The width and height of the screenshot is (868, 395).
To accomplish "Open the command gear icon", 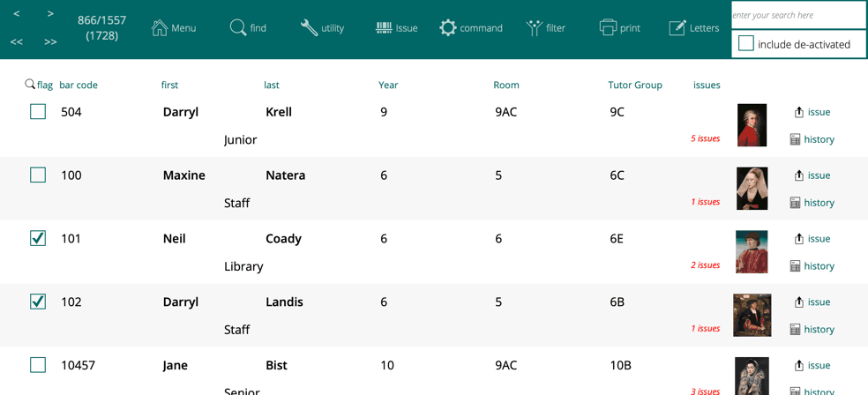I will point(448,28).
